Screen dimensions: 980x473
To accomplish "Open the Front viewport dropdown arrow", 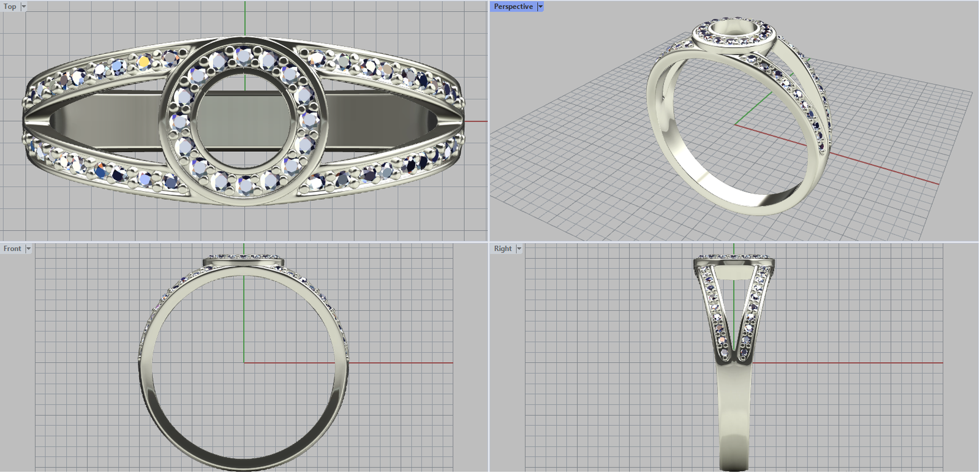I will [28, 249].
